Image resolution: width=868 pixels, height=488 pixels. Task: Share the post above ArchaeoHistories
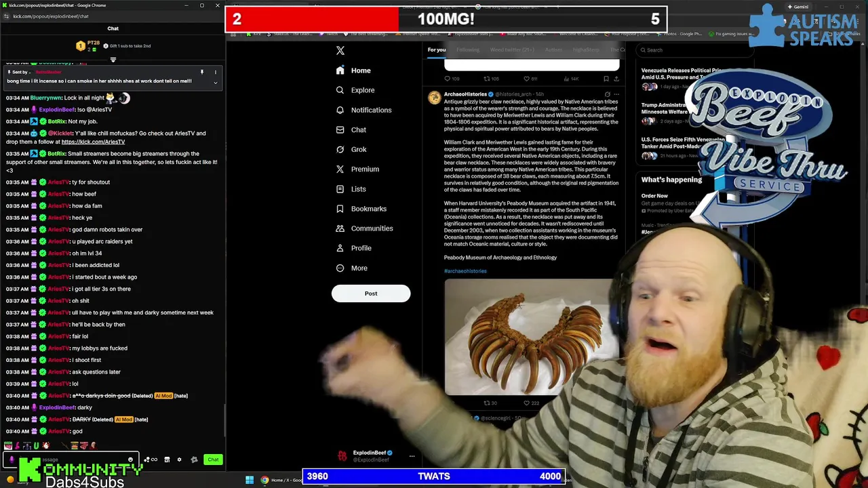pyautogui.click(x=616, y=79)
